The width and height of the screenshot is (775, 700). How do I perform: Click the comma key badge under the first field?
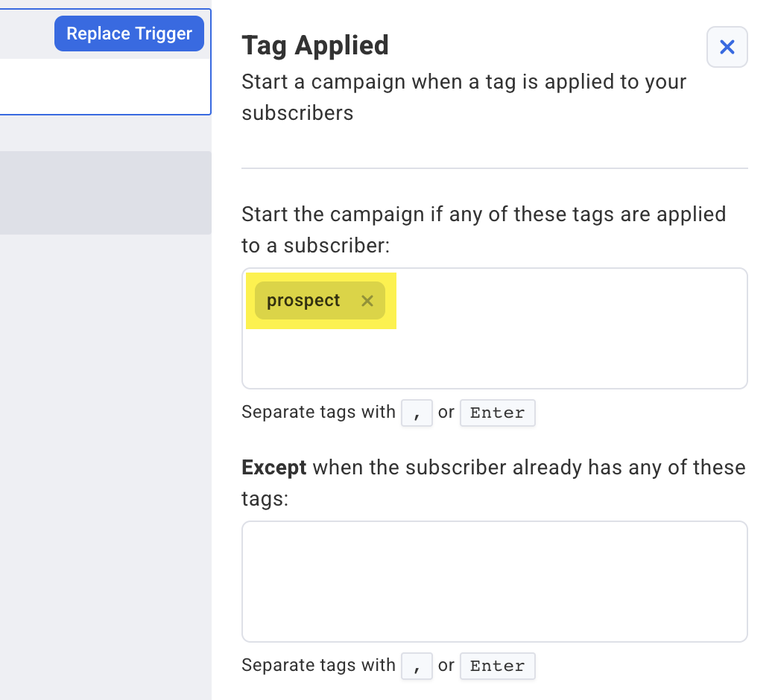(x=417, y=413)
